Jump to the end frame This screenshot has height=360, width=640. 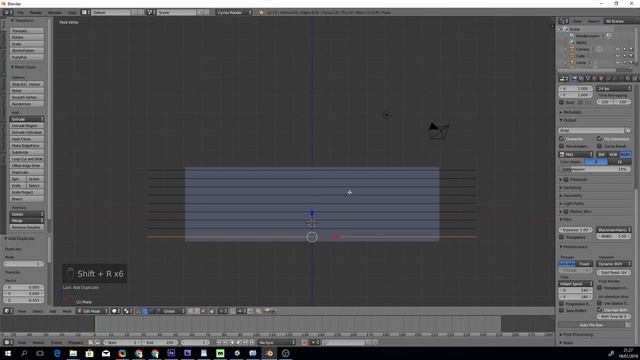[x=252, y=342]
